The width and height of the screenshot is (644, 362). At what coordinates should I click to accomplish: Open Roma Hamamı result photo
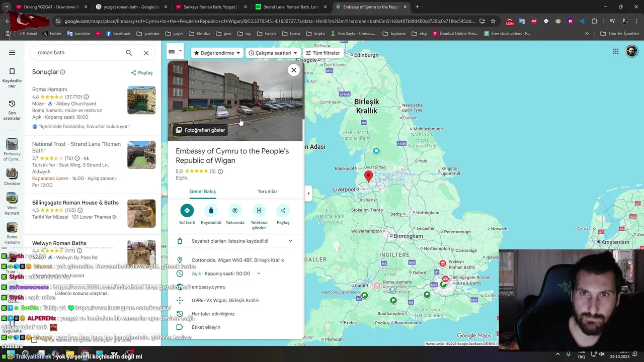141,100
